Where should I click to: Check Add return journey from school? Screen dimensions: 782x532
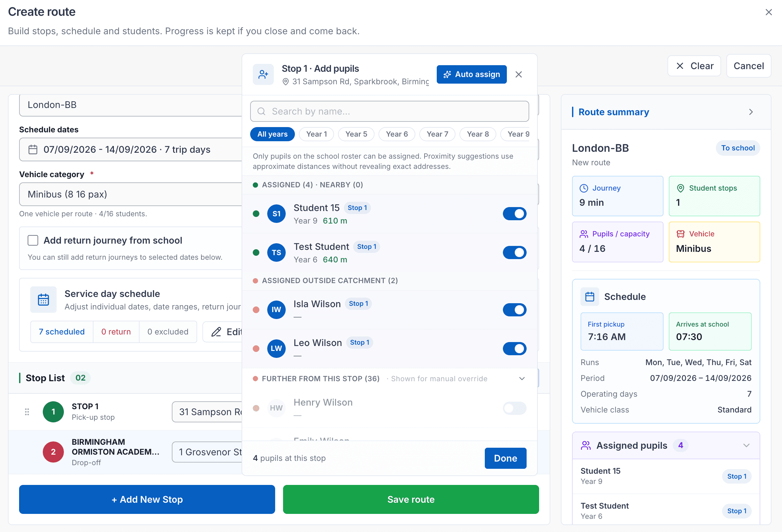[33, 240]
